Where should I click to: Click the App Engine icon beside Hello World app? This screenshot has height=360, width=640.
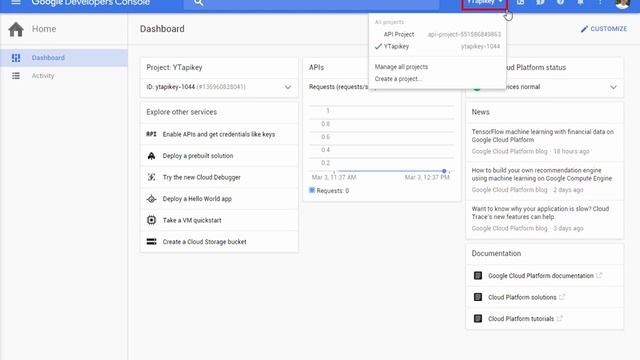coord(151,199)
